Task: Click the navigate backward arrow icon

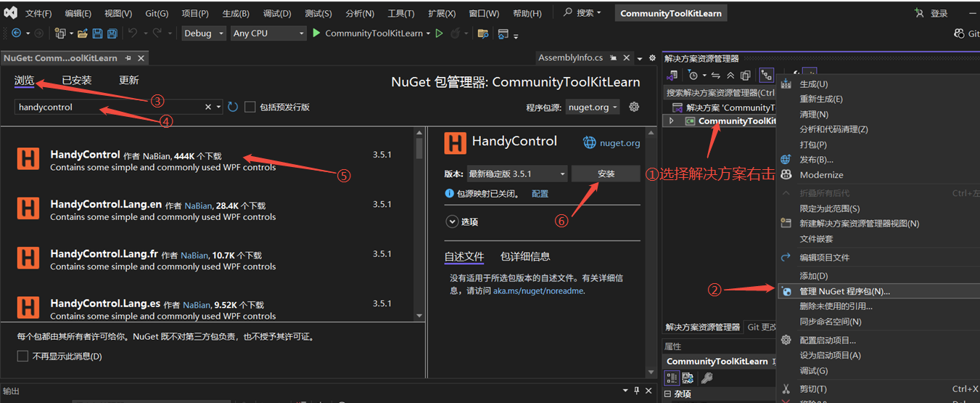Action: coord(17,33)
